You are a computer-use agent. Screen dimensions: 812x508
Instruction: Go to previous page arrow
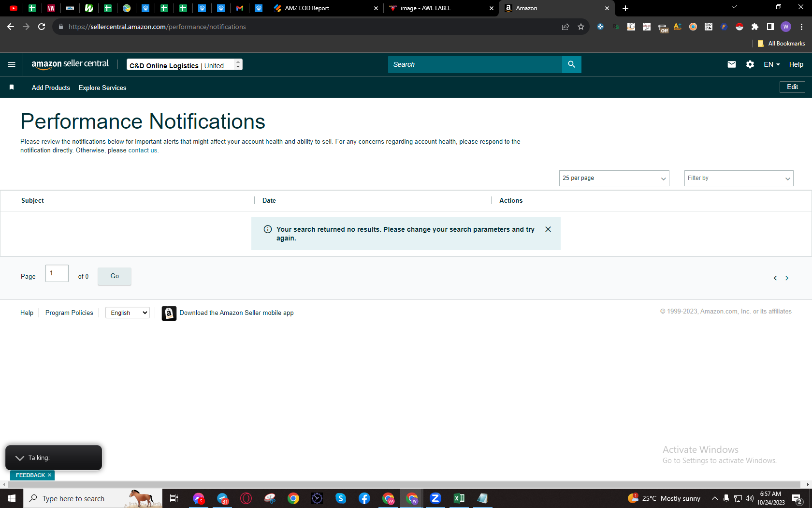tap(775, 278)
